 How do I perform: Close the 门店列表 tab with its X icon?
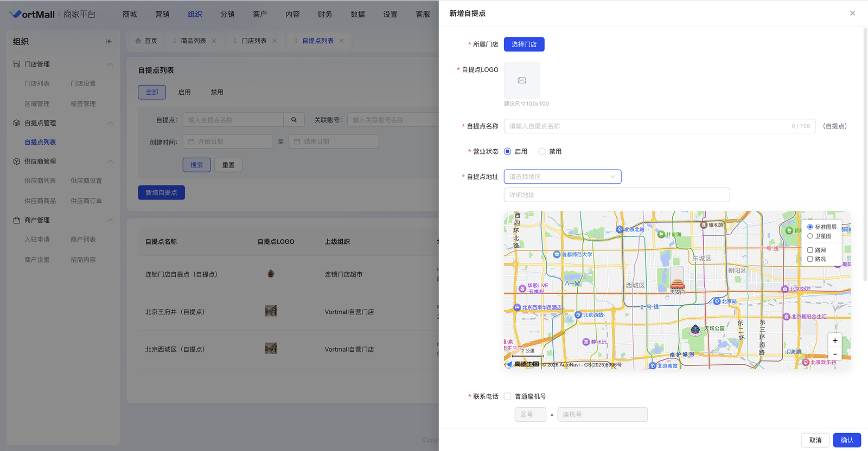coord(275,41)
